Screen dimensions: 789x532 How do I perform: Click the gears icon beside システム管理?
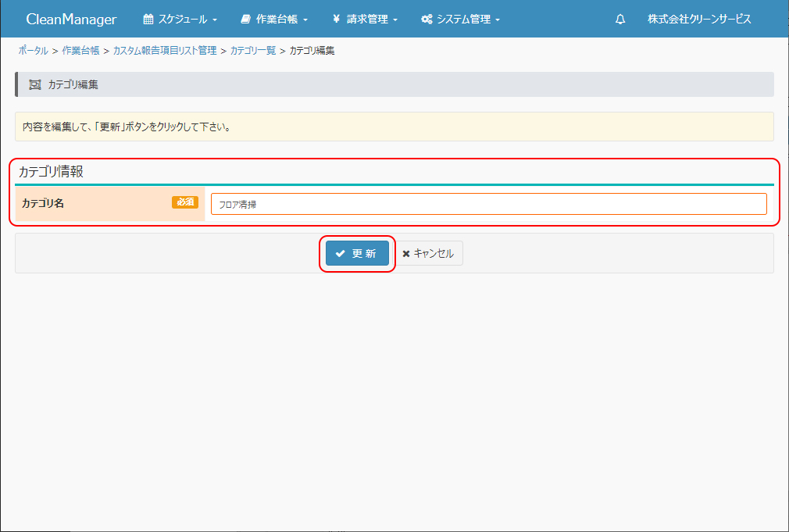coord(427,20)
